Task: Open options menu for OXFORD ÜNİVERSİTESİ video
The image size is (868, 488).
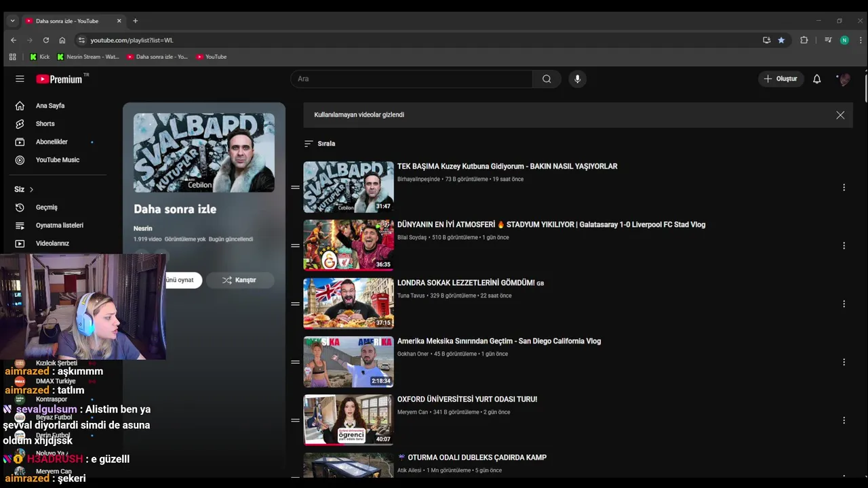Action: pos(844,420)
